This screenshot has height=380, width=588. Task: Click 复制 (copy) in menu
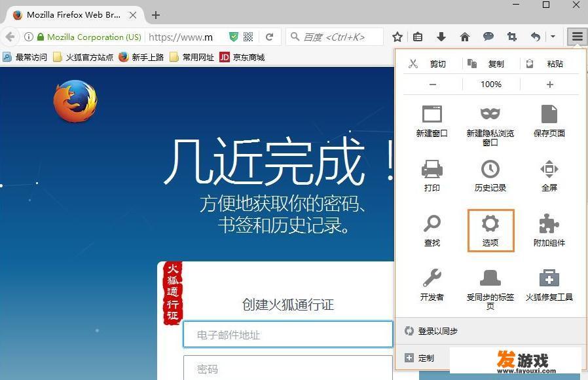(x=491, y=64)
